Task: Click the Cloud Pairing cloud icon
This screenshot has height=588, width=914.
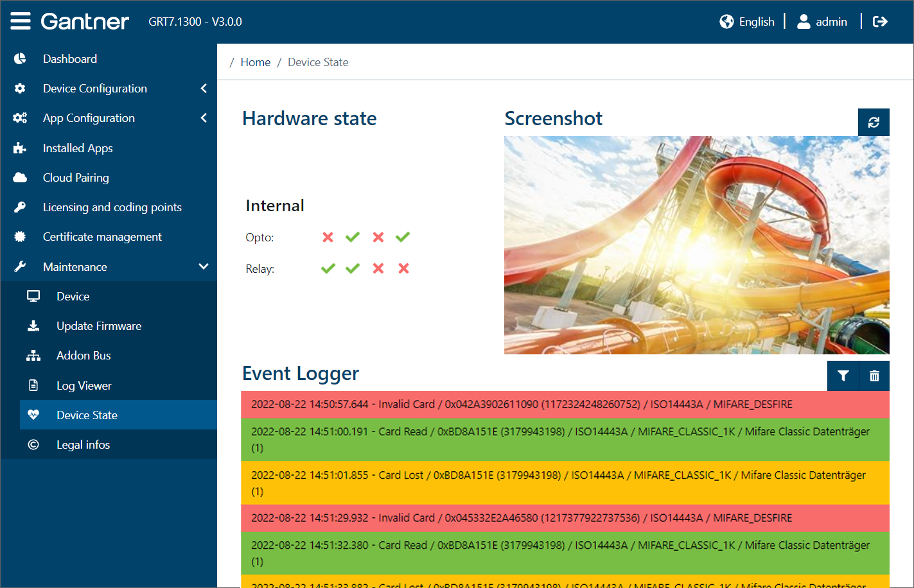Action: coord(20,178)
